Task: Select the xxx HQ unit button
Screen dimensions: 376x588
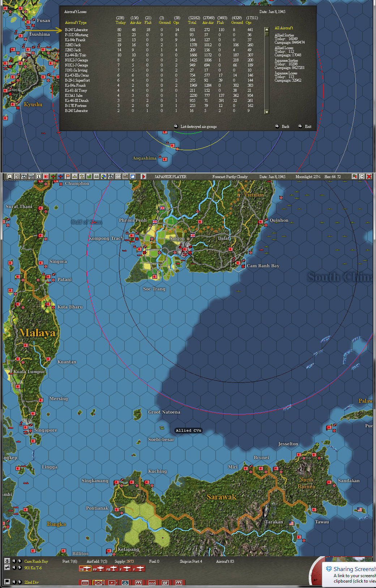Action: pos(85,583)
